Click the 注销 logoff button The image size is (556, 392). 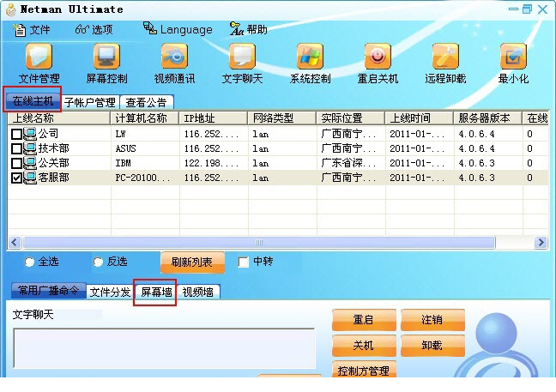pos(432,320)
